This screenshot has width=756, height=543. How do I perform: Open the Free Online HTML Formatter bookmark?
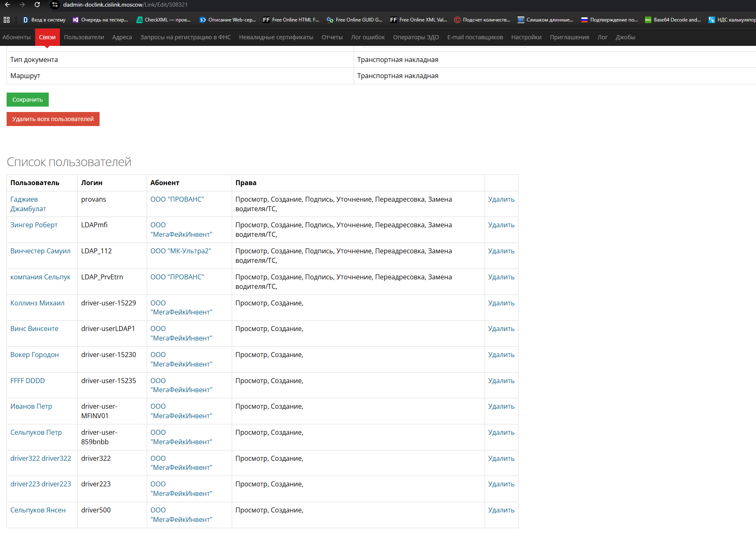pos(291,20)
